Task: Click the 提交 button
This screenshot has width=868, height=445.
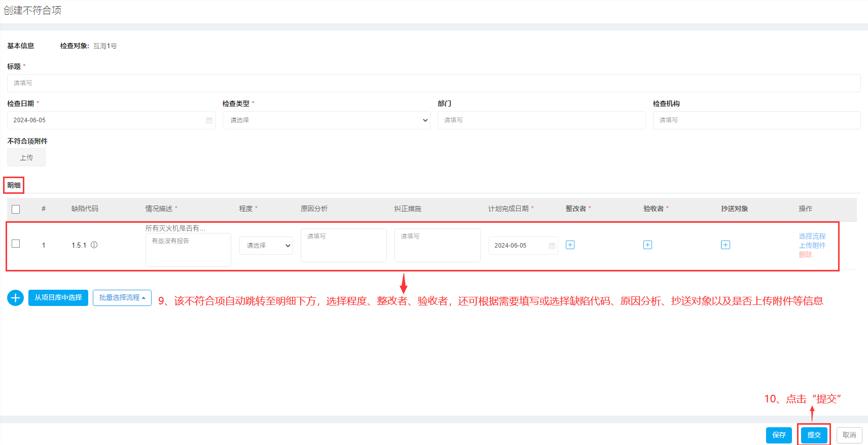Action: (x=814, y=435)
